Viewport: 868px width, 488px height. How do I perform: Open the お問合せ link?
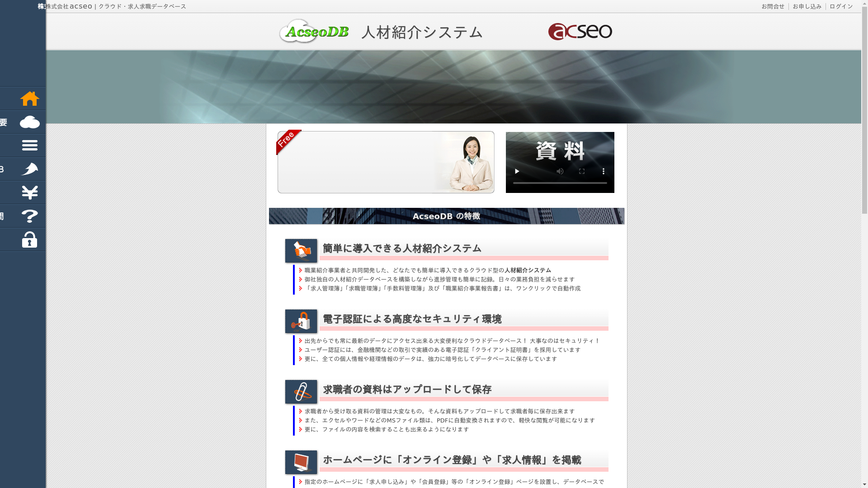[773, 6]
